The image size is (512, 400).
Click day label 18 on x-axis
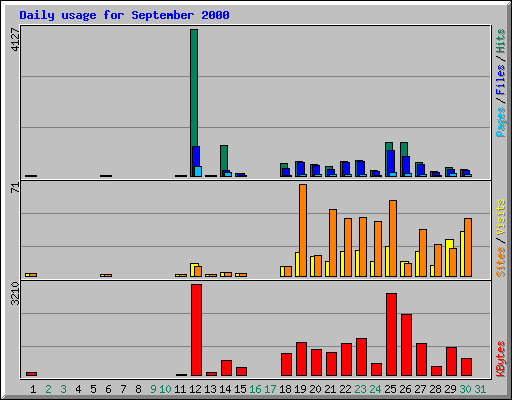coord(285,389)
